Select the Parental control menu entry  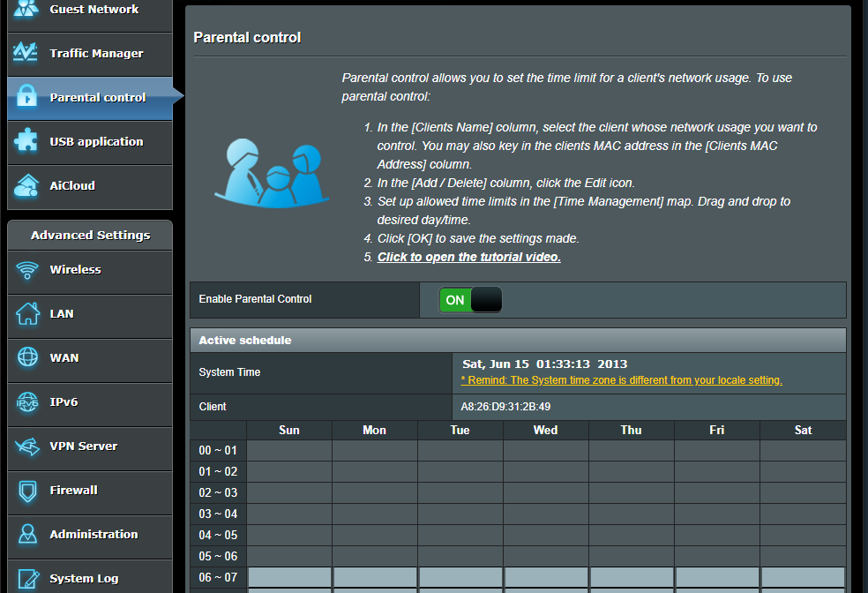pyautogui.click(x=97, y=97)
